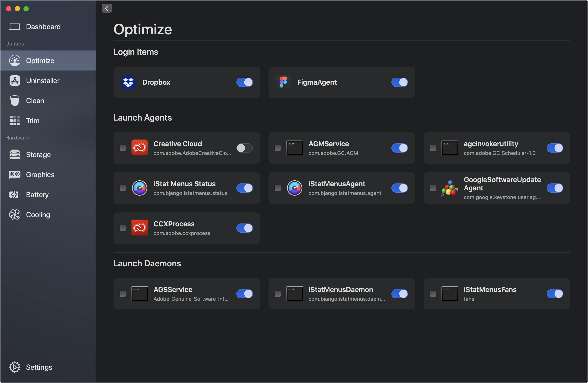Click the Dropbox app icon
Image resolution: width=588 pixels, height=383 pixels.
coord(128,82)
